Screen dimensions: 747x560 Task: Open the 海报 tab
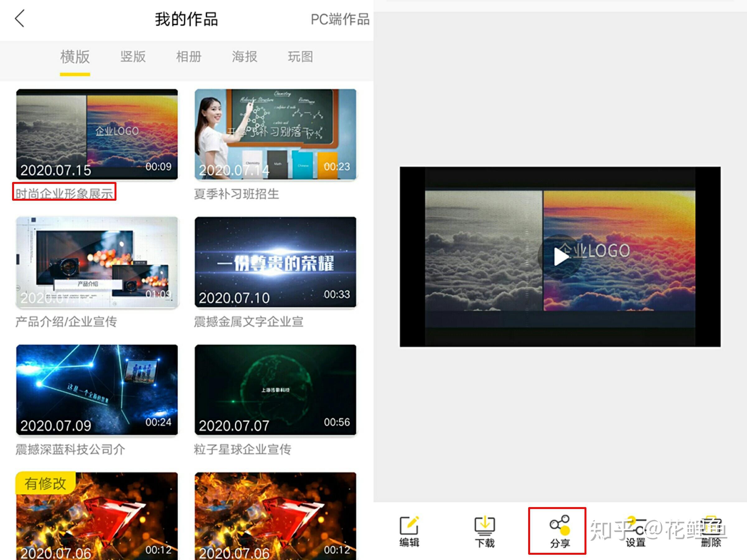point(245,57)
